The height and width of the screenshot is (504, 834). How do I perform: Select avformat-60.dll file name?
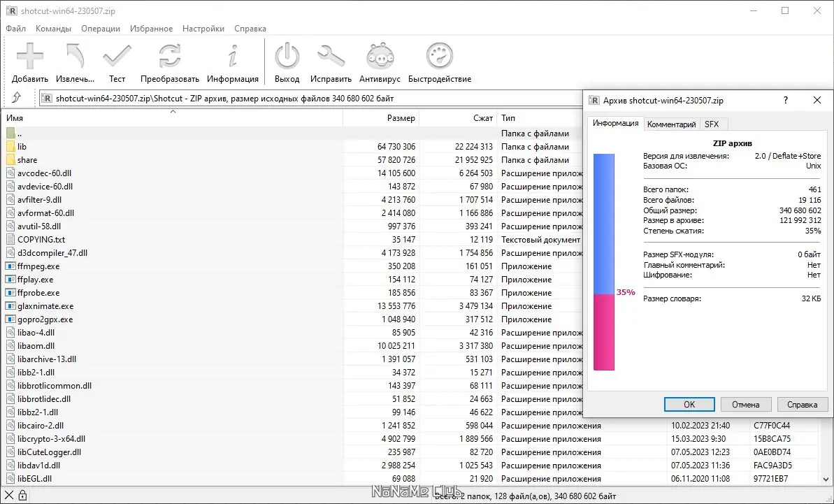point(45,213)
